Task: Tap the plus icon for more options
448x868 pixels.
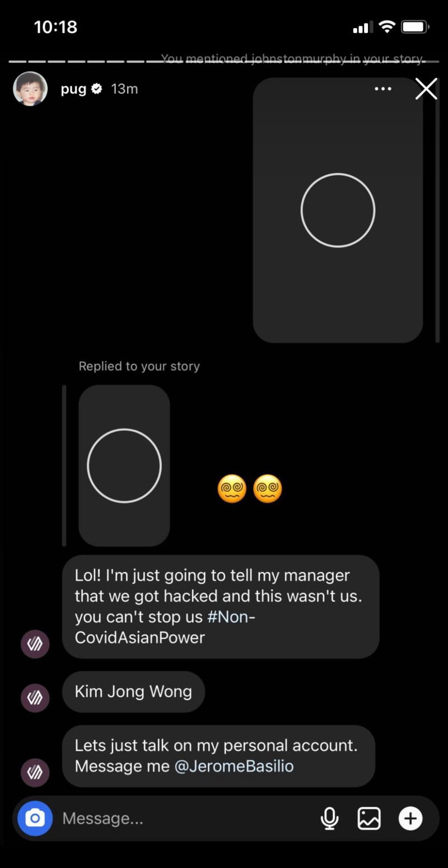Action: pyautogui.click(x=410, y=819)
